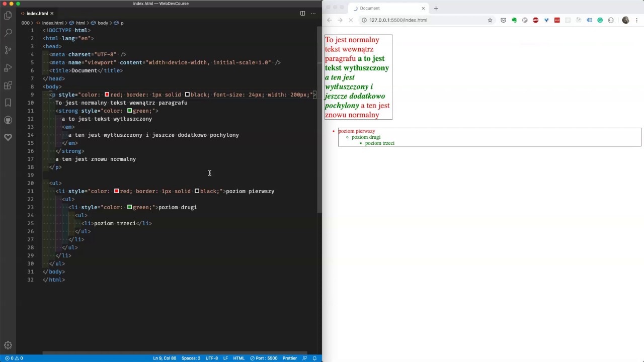This screenshot has width=644, height=362.
Task: Click 'poziom pierwszy' in browser page
Action: tap(356, 131)
